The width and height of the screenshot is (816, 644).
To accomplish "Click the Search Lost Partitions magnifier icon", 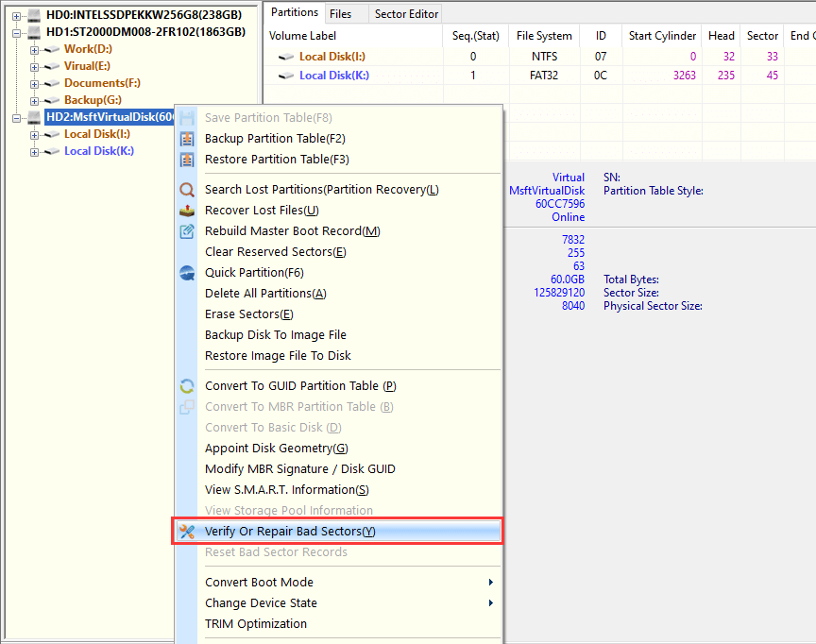I will (x=187, y=190).
